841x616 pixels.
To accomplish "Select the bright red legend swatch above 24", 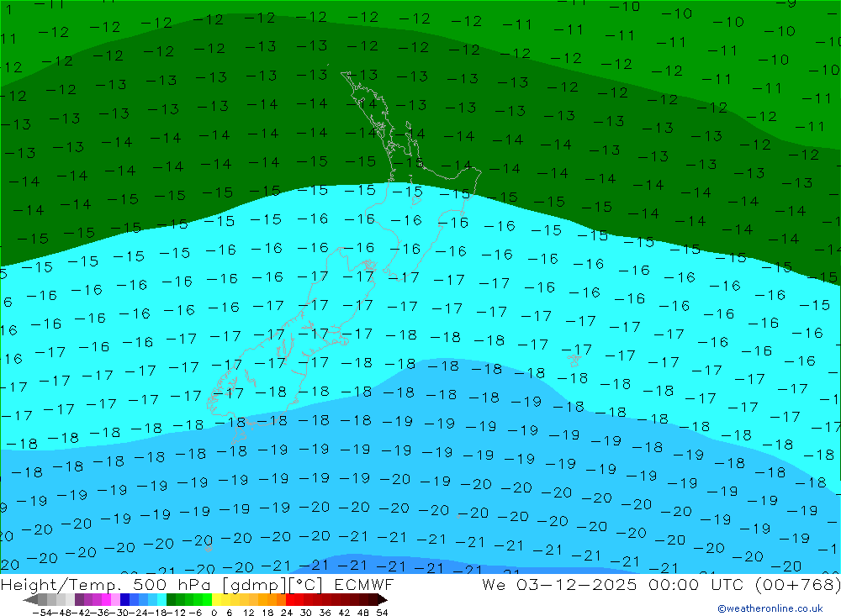I will pyautogui.click(x=290, y=600).
